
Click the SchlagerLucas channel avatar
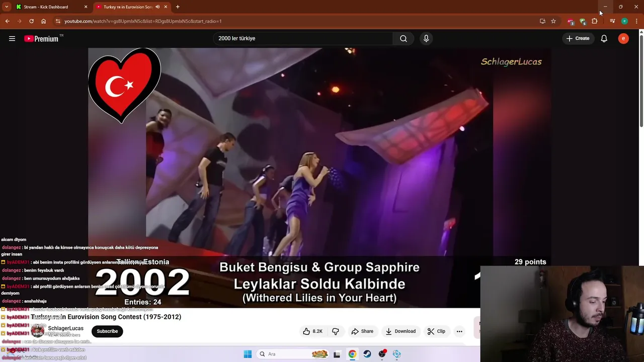[38, 331]
